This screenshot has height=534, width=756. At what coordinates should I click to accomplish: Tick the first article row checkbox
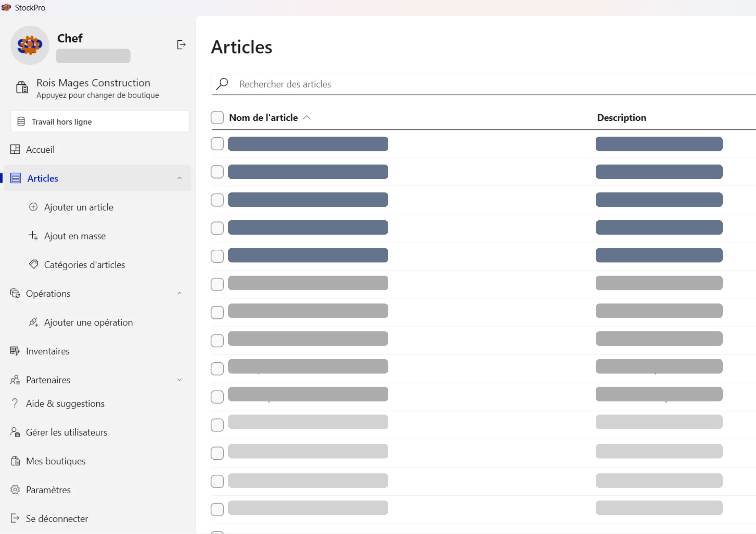coord(217,144)
